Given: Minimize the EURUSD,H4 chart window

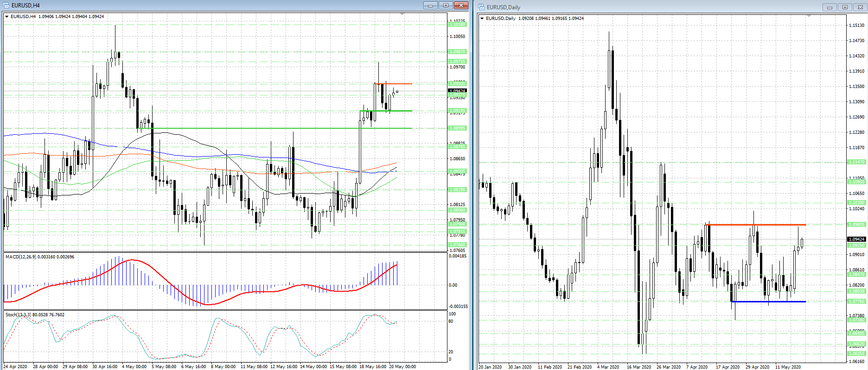Looking at the screenshot, I should point(430,6).
